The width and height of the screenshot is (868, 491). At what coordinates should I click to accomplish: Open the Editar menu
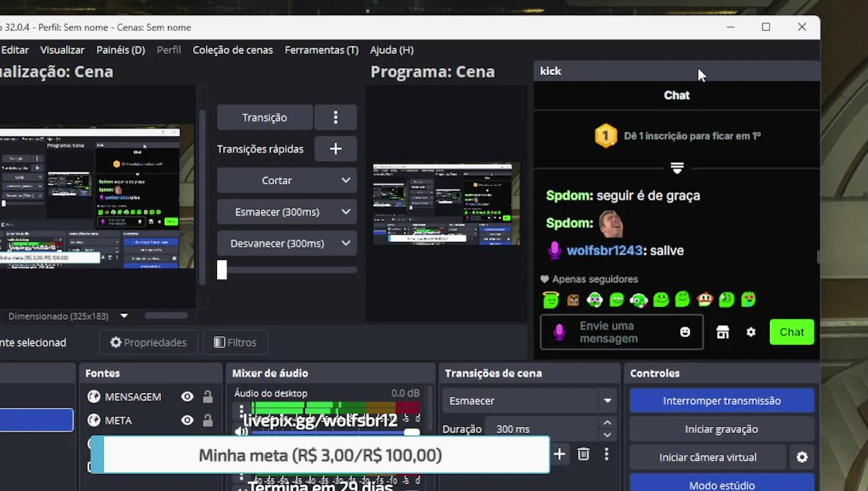(x=15, y=50)
